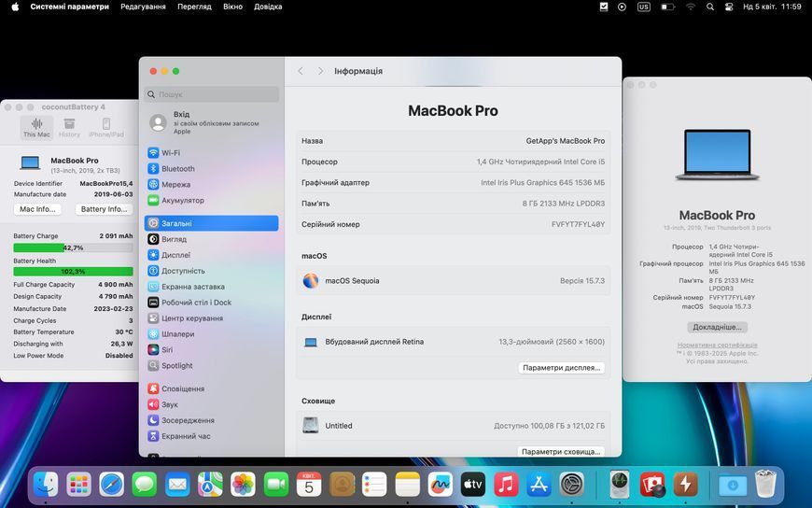Click Параметри сховища button
This screenshot has height=508, width=812.
(561, 451)
